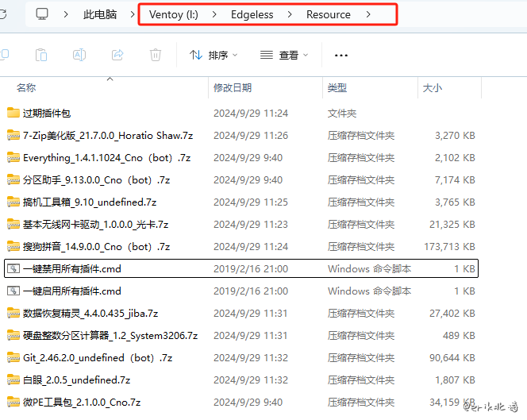Sort files by the 修改日期 column header

click(x=233, y=87)
